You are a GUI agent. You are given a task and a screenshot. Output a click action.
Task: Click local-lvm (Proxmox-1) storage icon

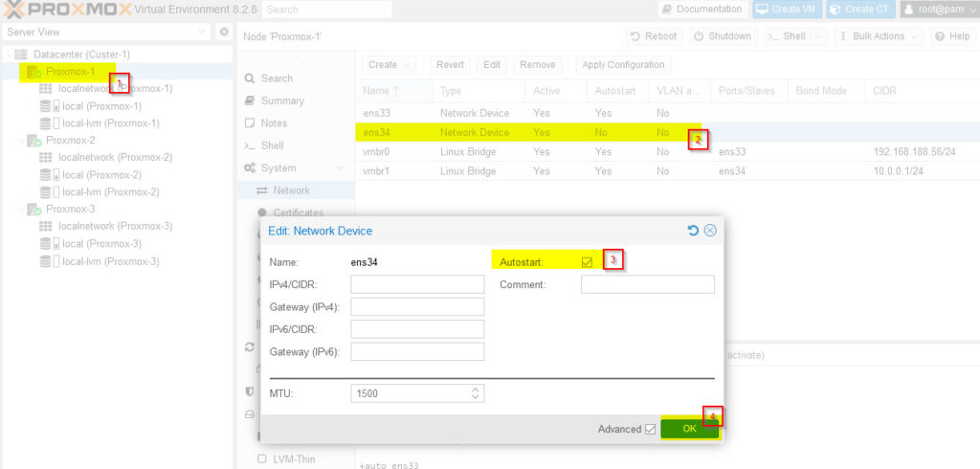click(x=50, y=123)
